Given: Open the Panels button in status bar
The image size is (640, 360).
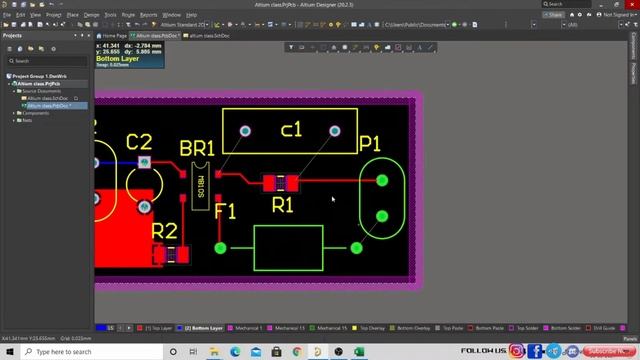Looking at the screenshot, I should click(630, 338).
